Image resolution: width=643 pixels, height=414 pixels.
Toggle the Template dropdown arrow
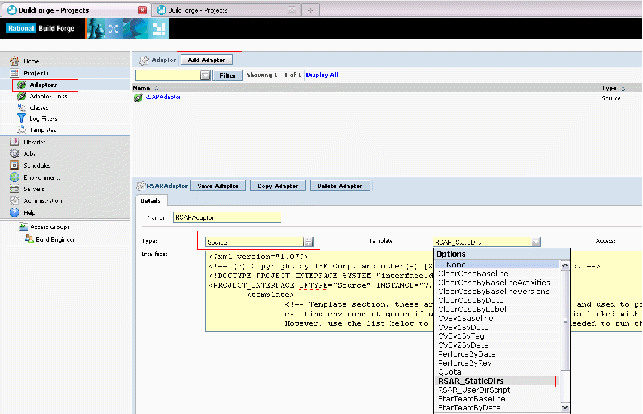pyautogui.click(x=536, y=242)
